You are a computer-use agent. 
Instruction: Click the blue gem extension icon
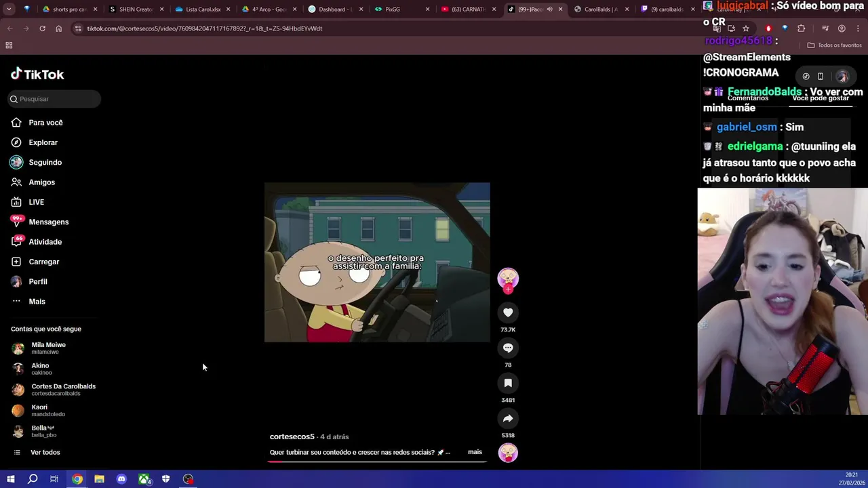click(785, 28)
